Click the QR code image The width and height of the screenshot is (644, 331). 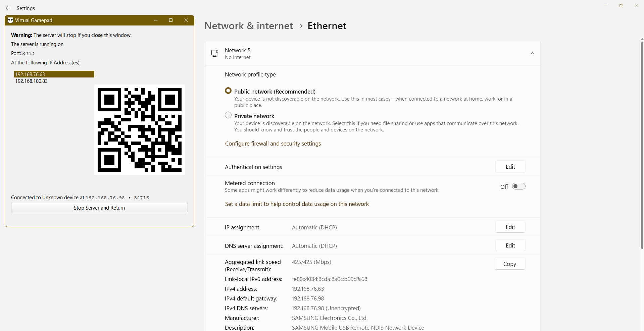pyautogui.click(x=140, y=130)
